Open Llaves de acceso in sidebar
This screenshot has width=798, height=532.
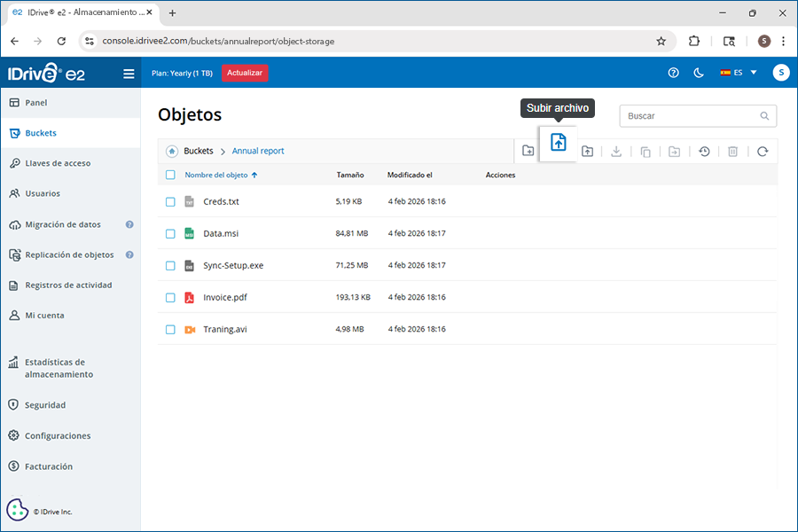[58, 163]
